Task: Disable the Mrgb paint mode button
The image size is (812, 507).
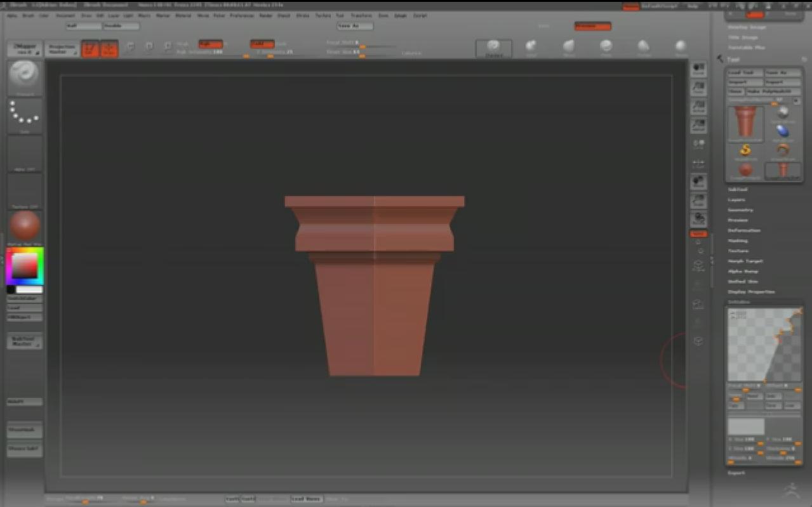Action: (x=210, y=45)
